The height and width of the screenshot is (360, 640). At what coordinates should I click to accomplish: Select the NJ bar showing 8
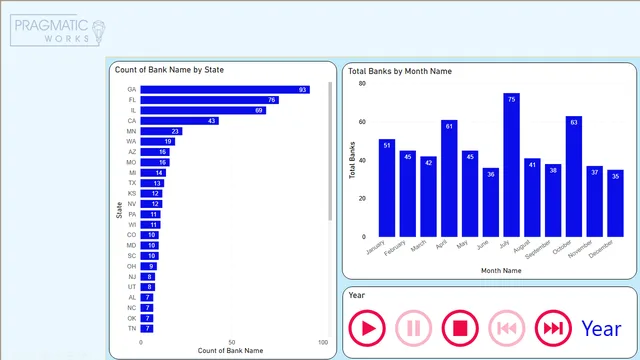pyautogui.click(x=148, y=277)
